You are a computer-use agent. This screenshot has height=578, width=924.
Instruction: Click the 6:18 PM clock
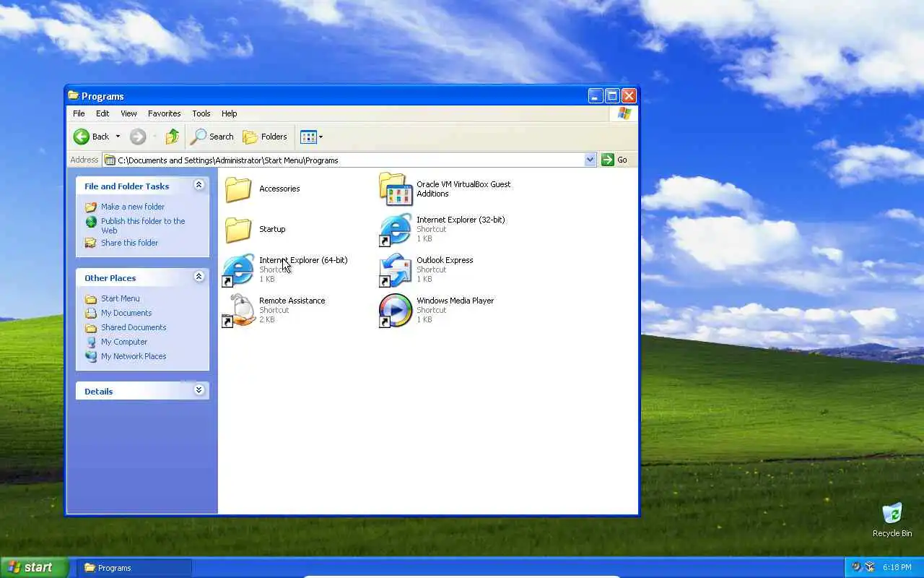pos(897,568)
